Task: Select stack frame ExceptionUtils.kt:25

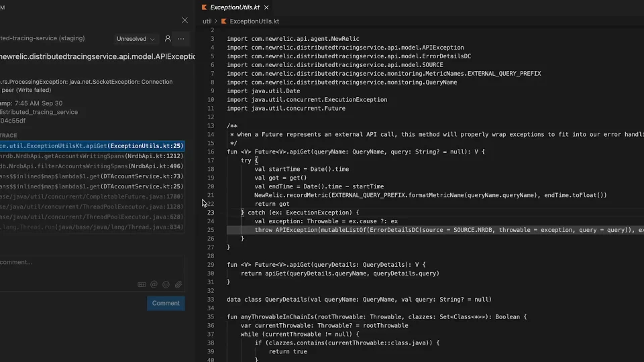Action: tap(92, 145)
